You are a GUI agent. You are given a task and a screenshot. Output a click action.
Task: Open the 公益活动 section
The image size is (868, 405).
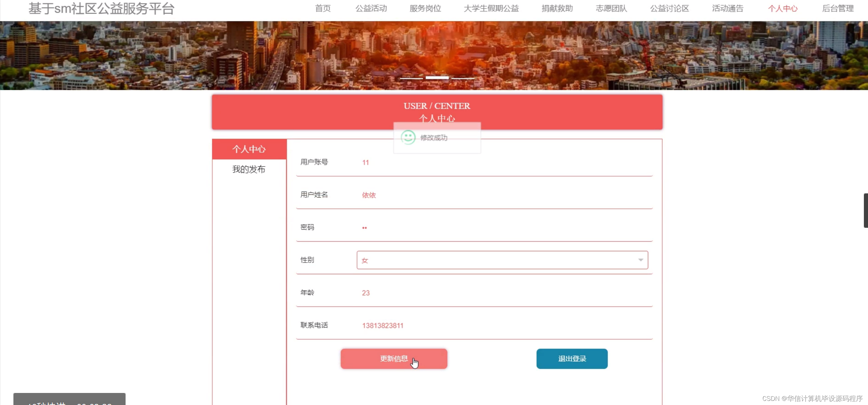pyautogui.click(x=371, y=8)
